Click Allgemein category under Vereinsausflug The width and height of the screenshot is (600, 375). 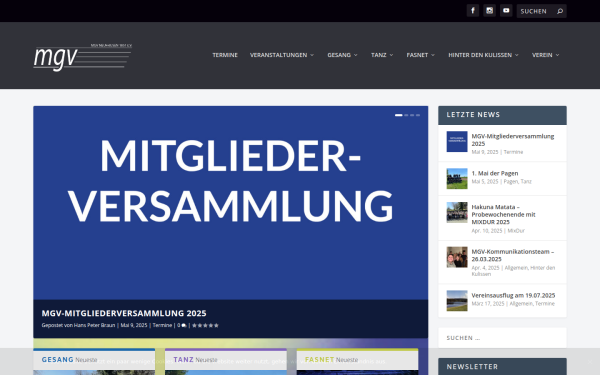[521, 304]
